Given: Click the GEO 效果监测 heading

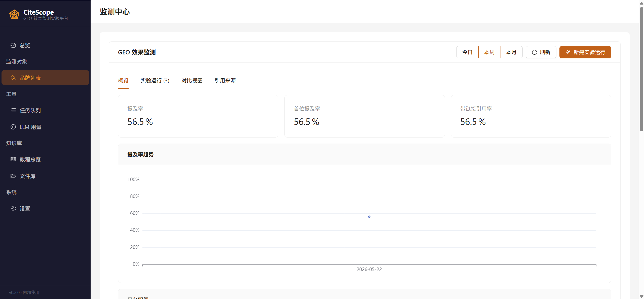Looking at the screenshot, I should click(137, 52).
